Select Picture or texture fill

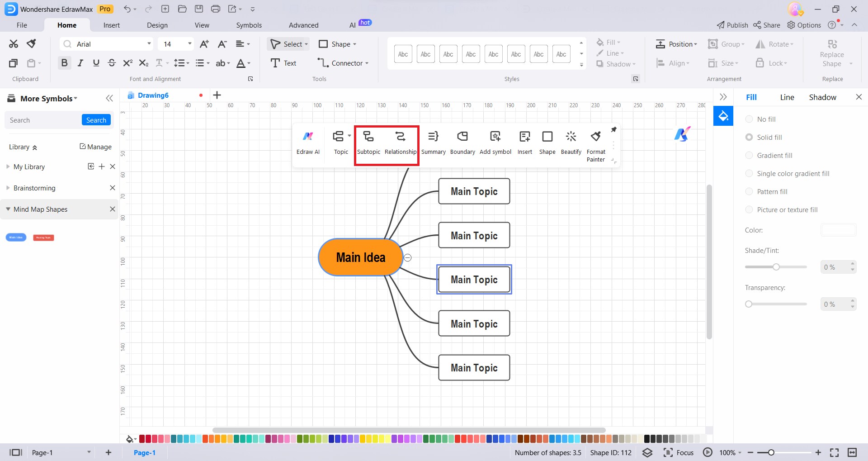tap(782, 209)
